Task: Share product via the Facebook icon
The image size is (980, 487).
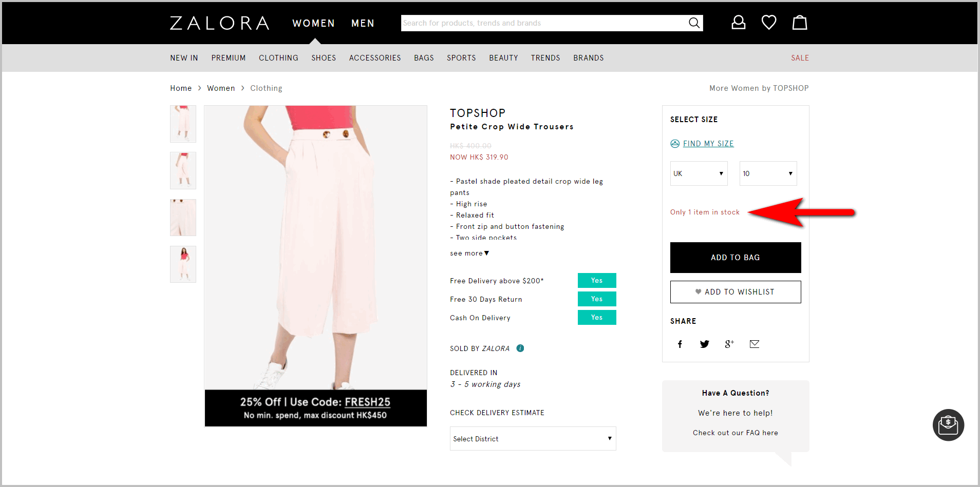Action: (x=680, y=344)
